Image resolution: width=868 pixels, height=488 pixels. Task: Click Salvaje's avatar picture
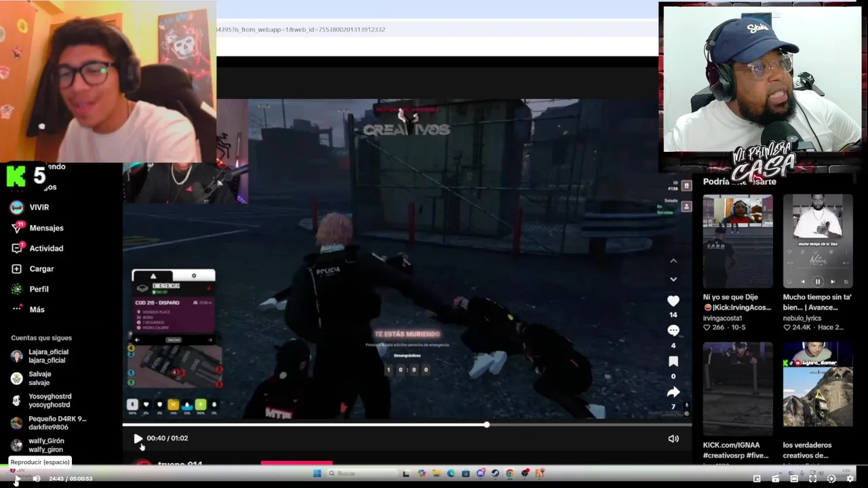17,378
